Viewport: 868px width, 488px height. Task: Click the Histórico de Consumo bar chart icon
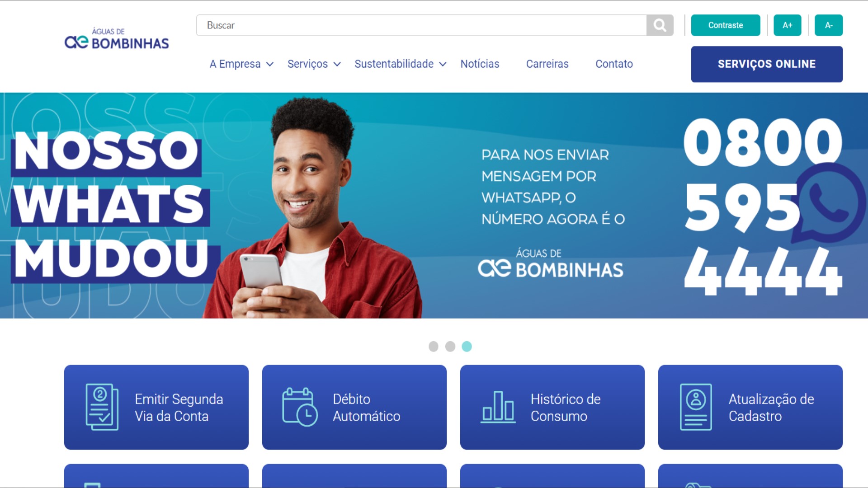[498, 407]
